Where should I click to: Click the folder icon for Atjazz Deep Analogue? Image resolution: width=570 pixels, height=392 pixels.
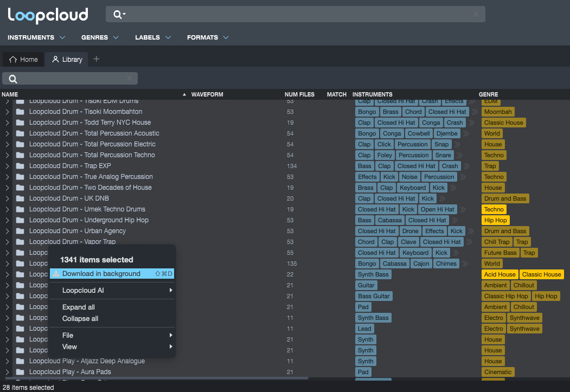pos(21,361)
